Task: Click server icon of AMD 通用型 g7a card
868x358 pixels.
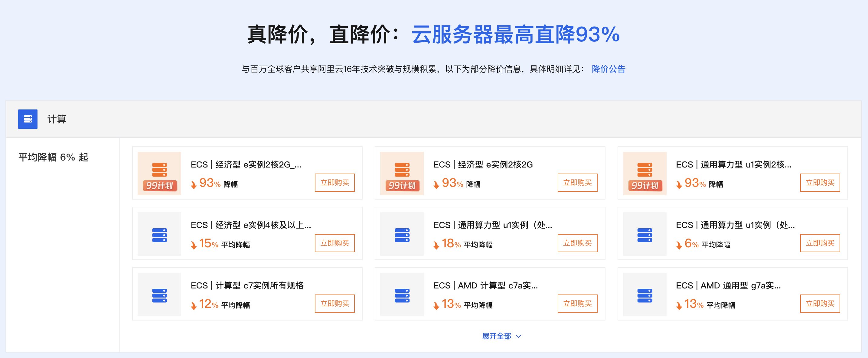Action: coord(644,294)
